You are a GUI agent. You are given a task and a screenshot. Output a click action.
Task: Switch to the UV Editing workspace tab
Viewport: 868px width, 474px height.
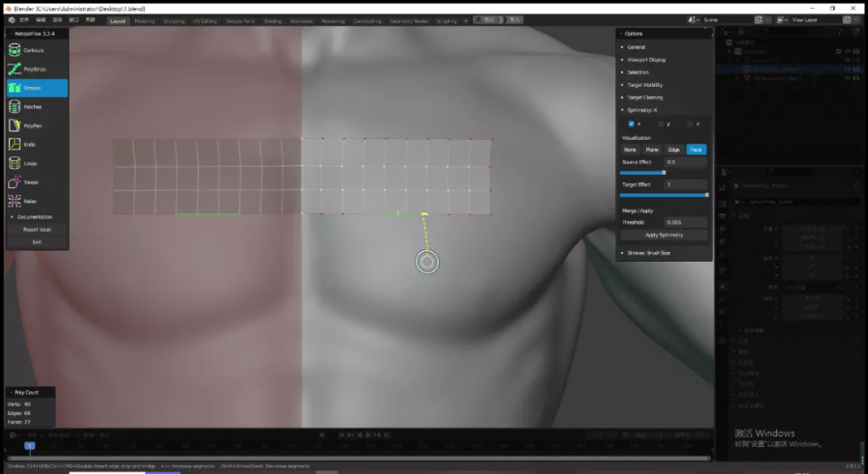tap(204, 20)
